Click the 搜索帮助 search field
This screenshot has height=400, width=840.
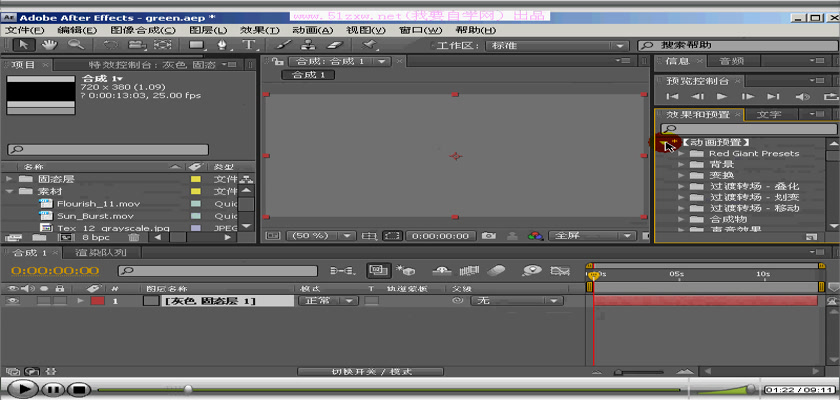click(x=740, y=46)
